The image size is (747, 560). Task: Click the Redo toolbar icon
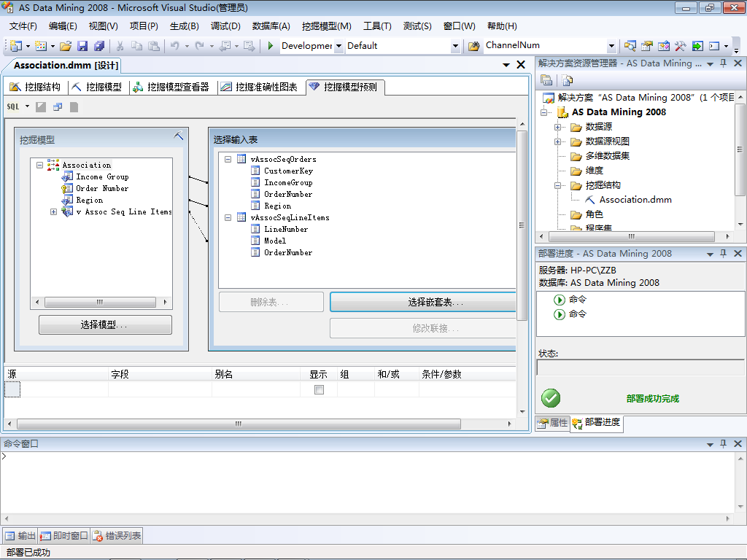coord(200,46)
